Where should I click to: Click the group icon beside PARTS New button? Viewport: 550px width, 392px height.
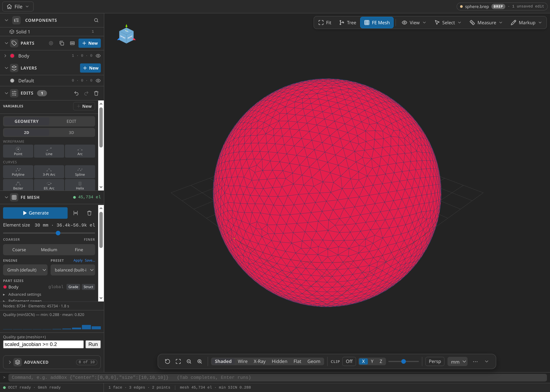click(x=72, y=43)
